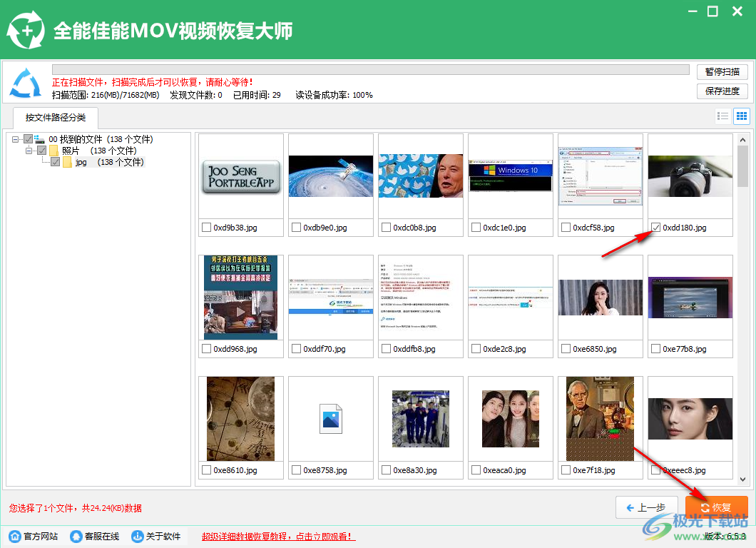Click the generic image icon of 0xe8758.jpg
Image resolution: width=756 pixels, height=548 pixels.
331,419
